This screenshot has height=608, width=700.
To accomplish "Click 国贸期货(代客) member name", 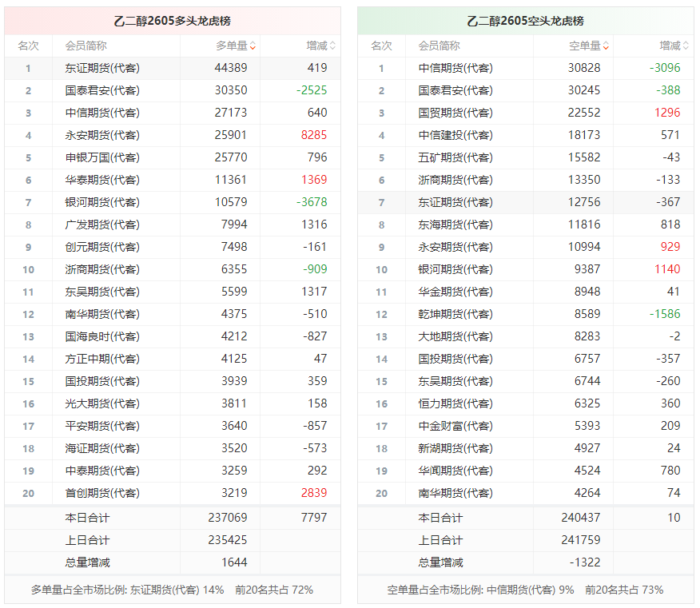I will tap(455, 113).
